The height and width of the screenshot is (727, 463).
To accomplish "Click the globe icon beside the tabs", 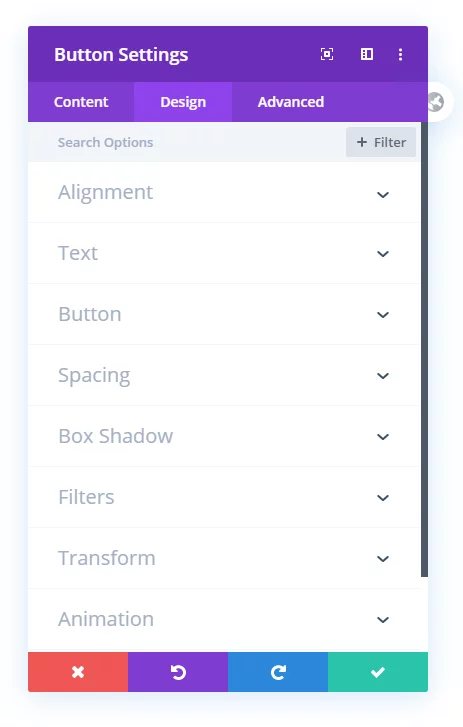I will click(x=436, y=102).
